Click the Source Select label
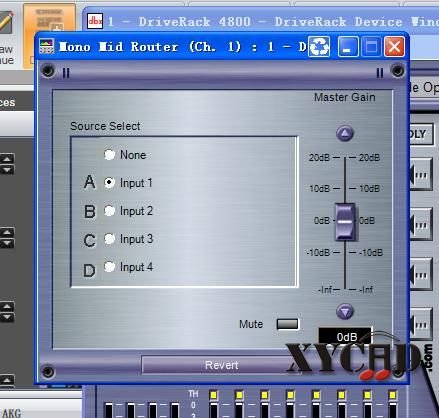439x418 pixels. [x=105, y=126]
